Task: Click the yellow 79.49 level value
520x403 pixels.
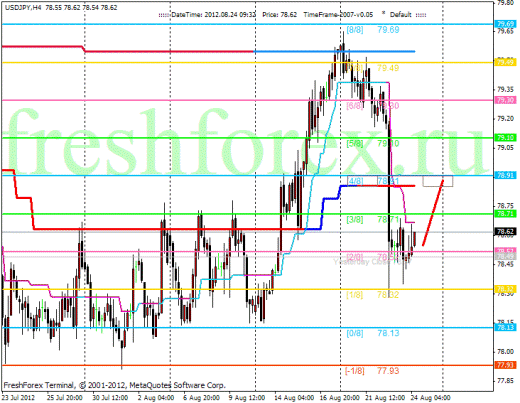Action: (x=388, y=68)
